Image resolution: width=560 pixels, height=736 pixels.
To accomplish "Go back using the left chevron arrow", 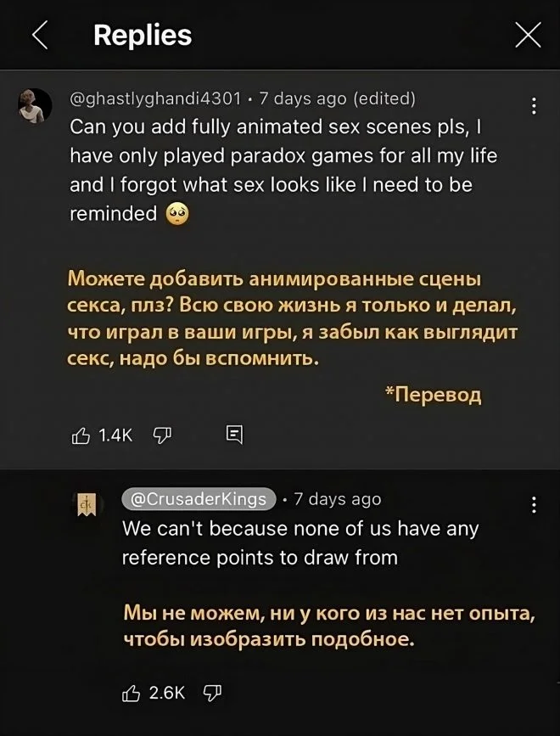I will click(x=40, y=35).
